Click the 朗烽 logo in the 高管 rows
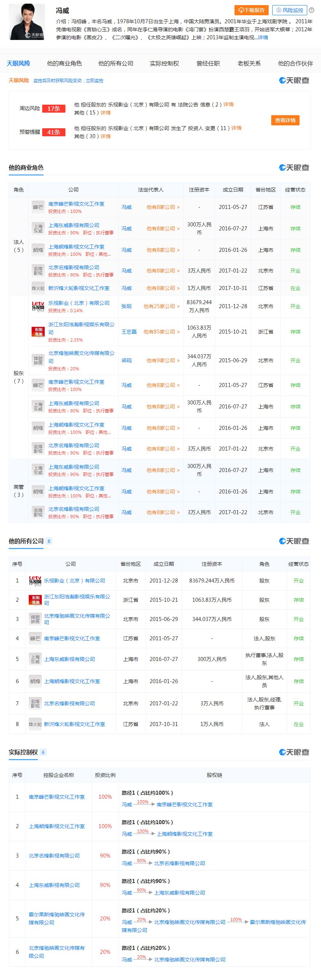The width and height of the screenshot is (321, 980). [38, 492]
